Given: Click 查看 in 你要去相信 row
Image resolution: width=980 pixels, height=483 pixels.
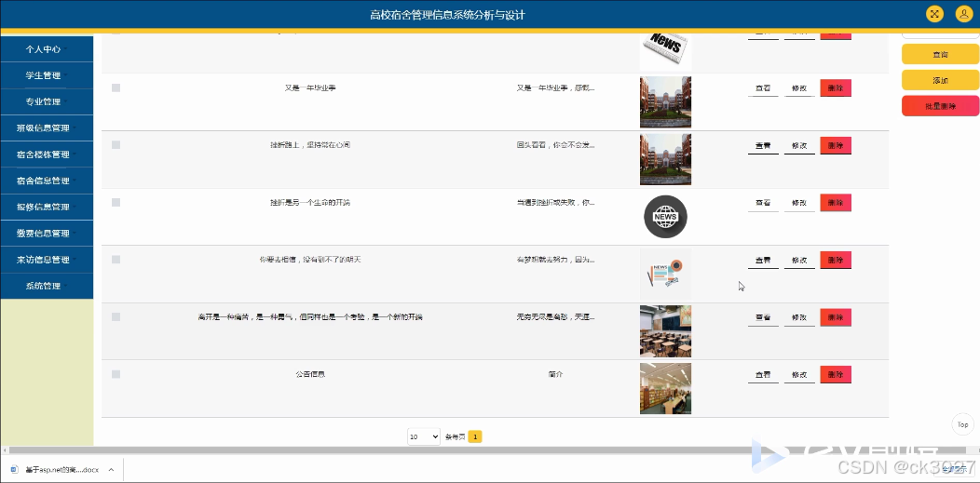Looking at the screenshot, I should tap(763, 261).
